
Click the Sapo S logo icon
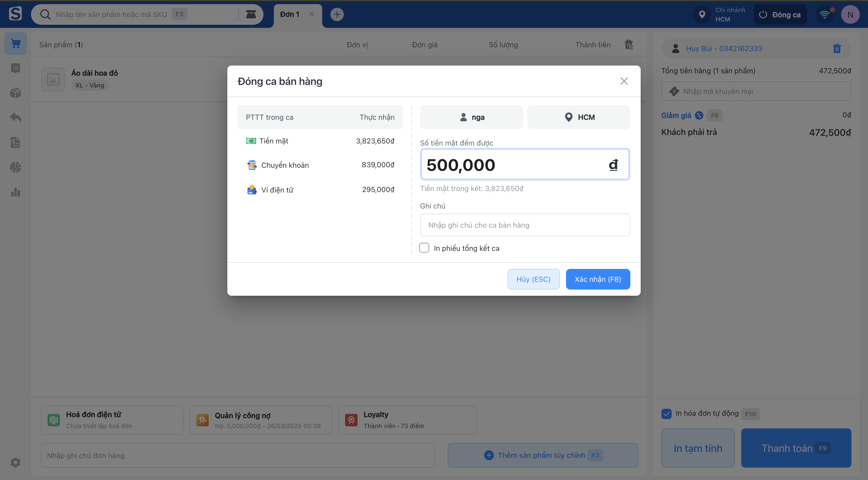16,14
